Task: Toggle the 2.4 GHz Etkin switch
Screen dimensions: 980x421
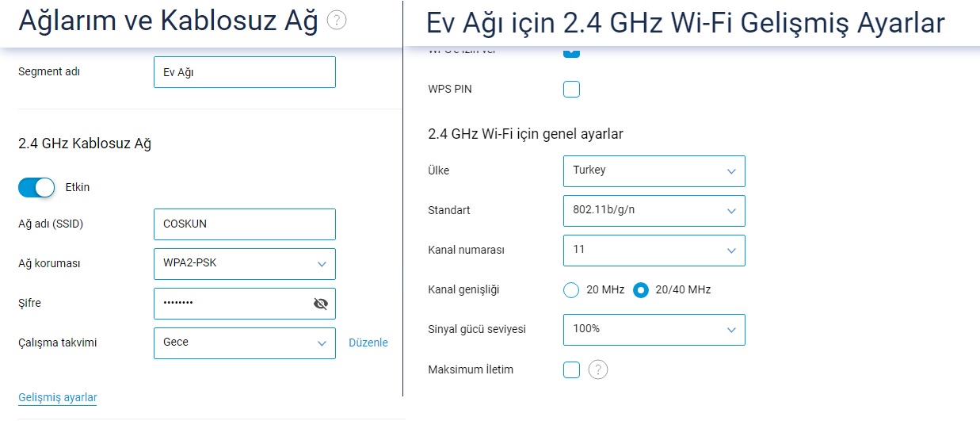Action: (36, 188)
